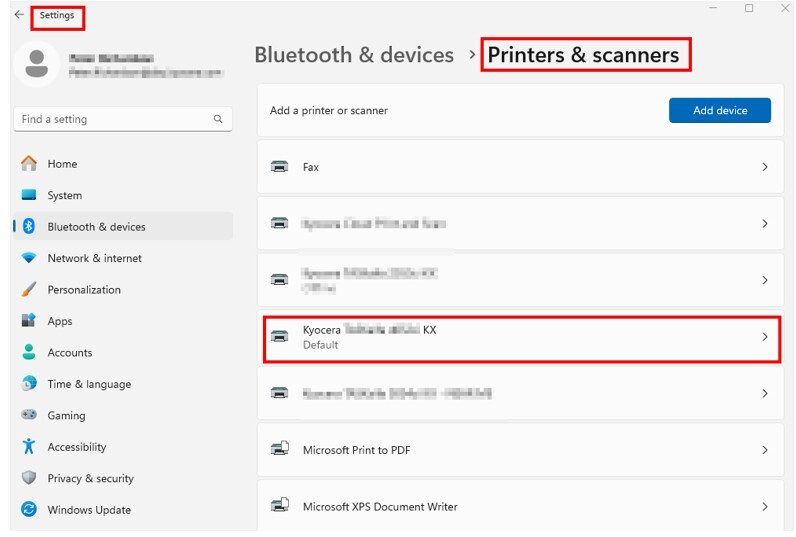796x537 pixels.
Task: Click the Privacy & security shield icon
Action: point(29,478)
